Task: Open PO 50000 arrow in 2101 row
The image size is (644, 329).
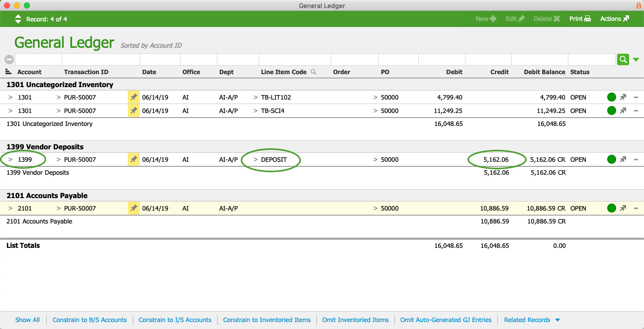Action: pos(375,208)
